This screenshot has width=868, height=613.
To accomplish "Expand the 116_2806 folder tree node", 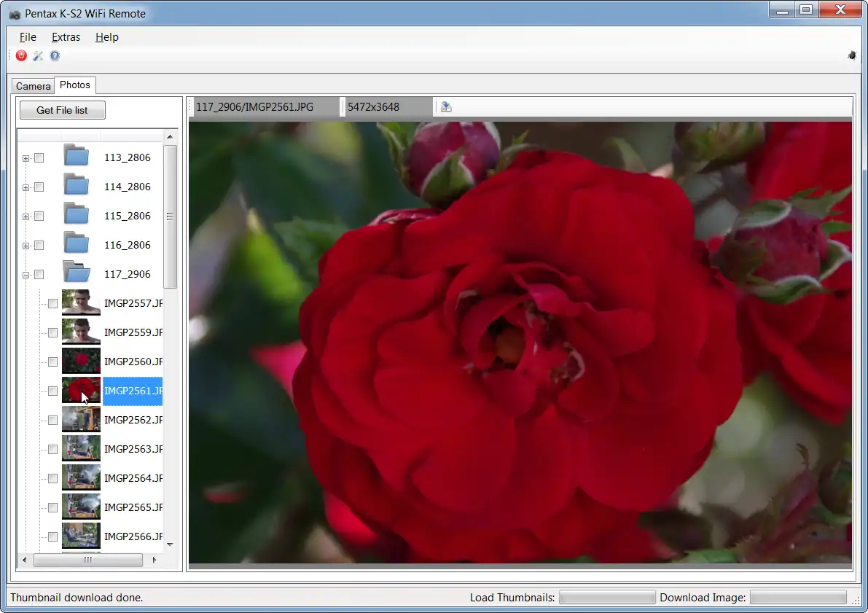I will [x=26, y=246].
